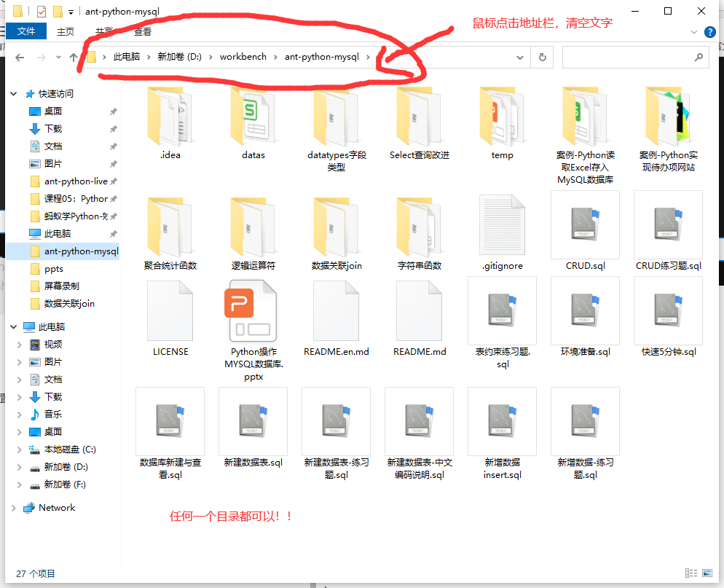Click workbench in the address bar
Image resolution: width=724 pixels, height=588 pixels.
click(243, 57)
